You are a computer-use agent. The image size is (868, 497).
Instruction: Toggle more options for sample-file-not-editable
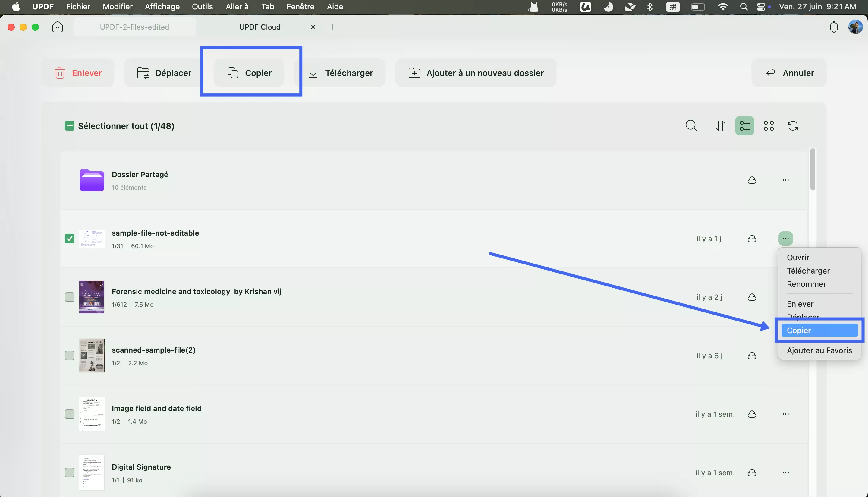pyautogui.click(x=786, y=239)
